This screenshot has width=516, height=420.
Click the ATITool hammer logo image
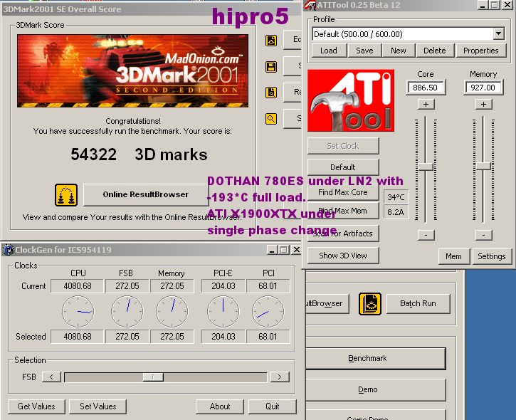[x=351, y=100]
